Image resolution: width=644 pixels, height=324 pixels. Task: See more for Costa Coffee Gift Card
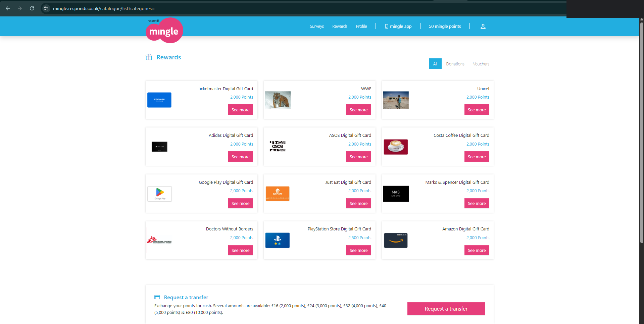477,157
